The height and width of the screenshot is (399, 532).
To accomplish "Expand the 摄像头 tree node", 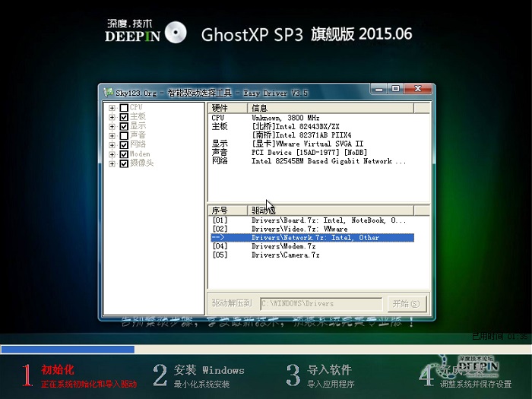I will coord(112,163).
